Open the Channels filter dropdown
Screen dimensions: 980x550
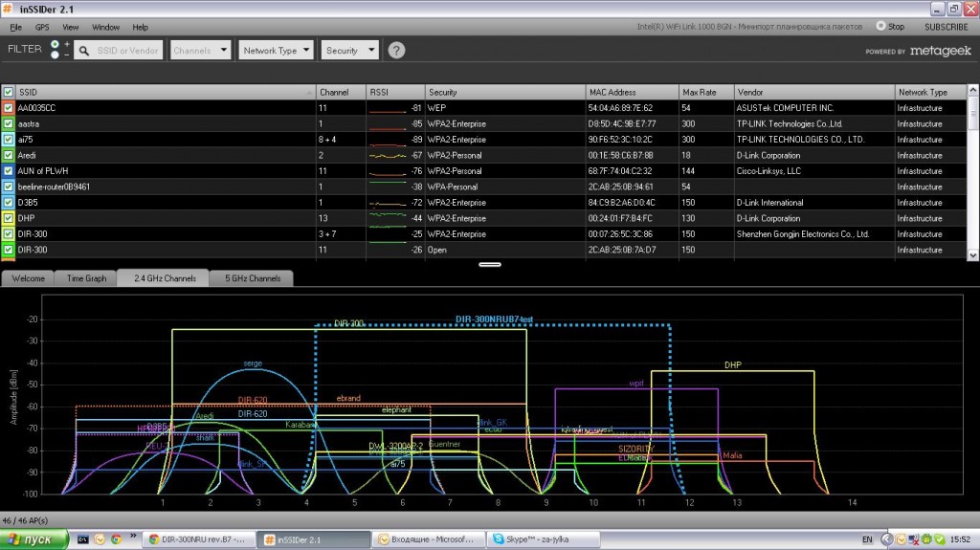pyautogui.click(x=201, y=51)
